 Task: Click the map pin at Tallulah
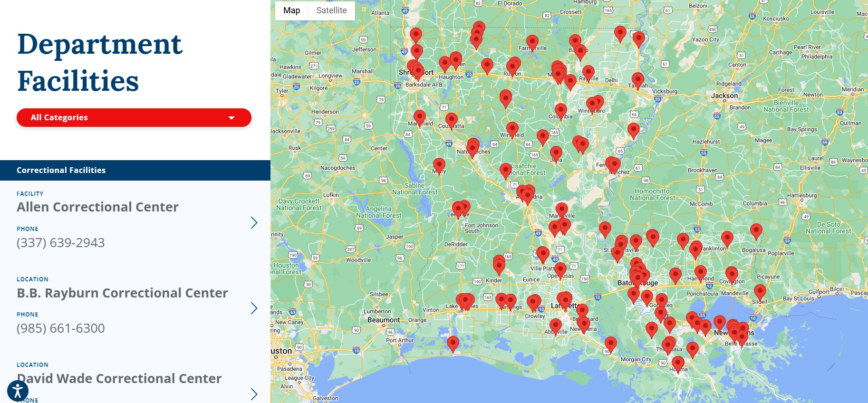637,80
